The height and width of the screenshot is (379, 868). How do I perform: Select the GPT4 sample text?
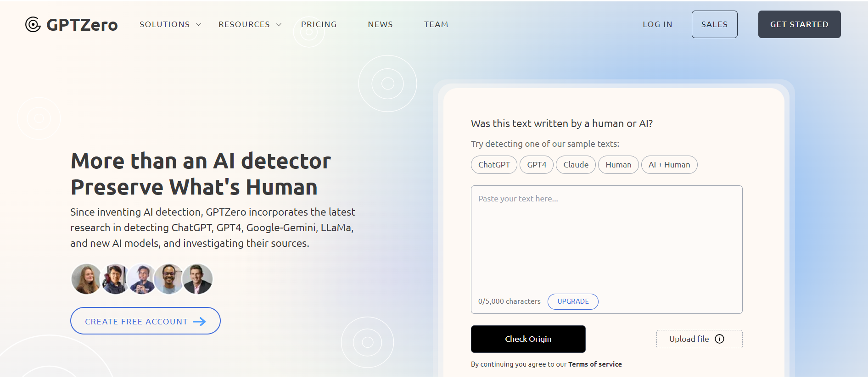pos(537,165)
